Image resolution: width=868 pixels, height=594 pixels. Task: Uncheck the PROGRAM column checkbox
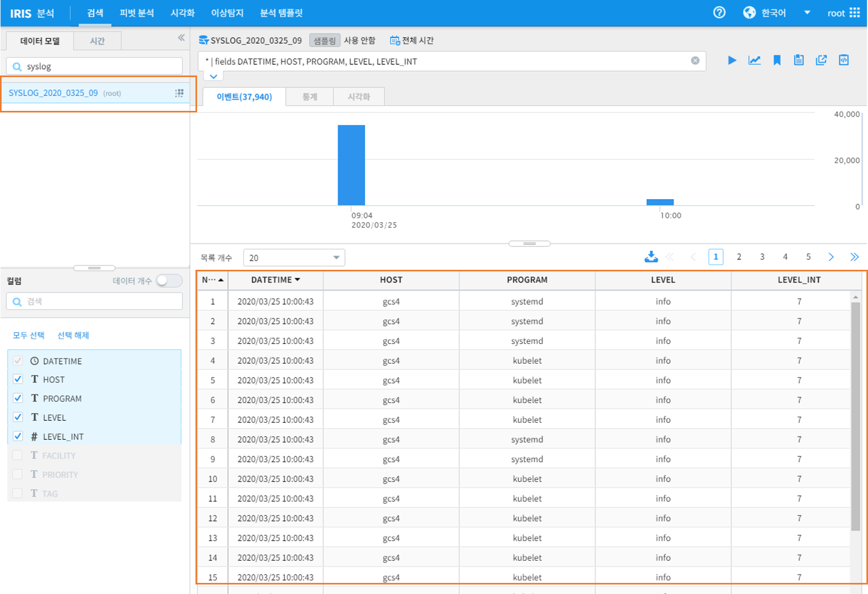coord(18,398)
